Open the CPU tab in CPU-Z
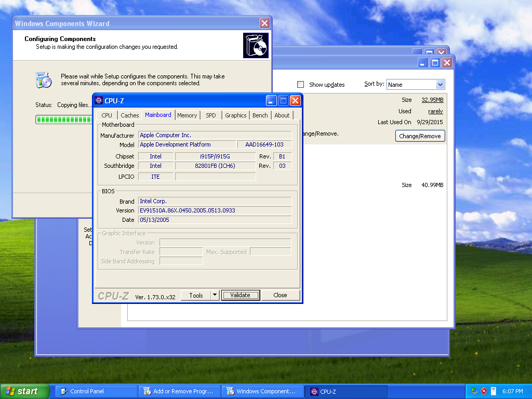The image size is (532, 399). (x=107, y=115)
